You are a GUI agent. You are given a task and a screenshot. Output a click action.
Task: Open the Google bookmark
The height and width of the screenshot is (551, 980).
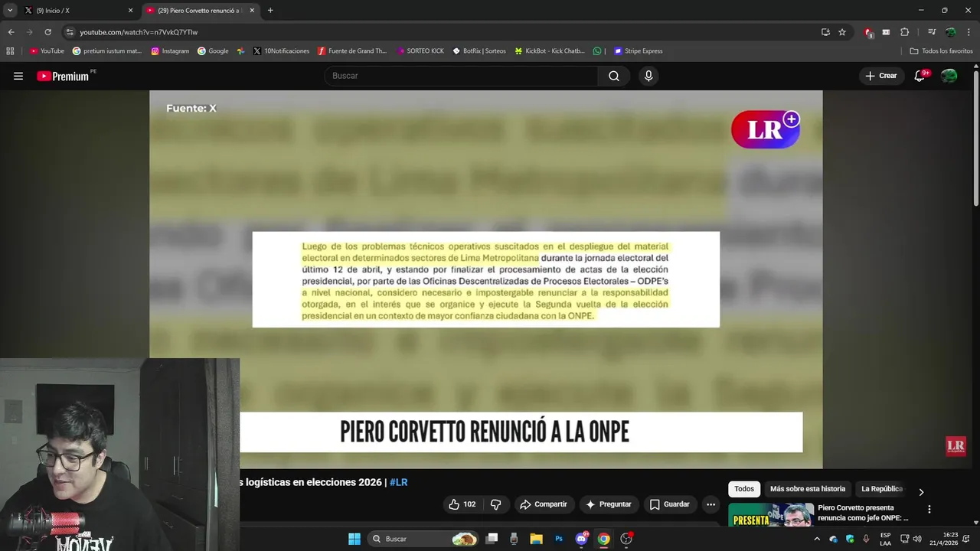[213, 51]
